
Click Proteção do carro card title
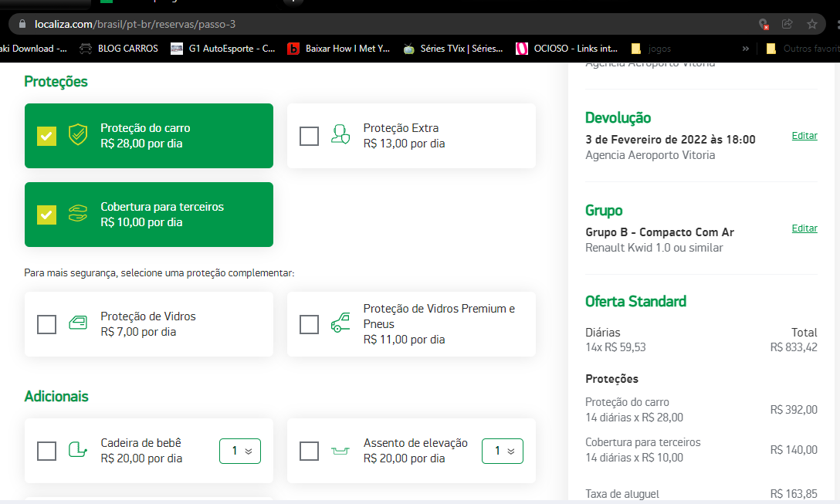pos(145,128)
